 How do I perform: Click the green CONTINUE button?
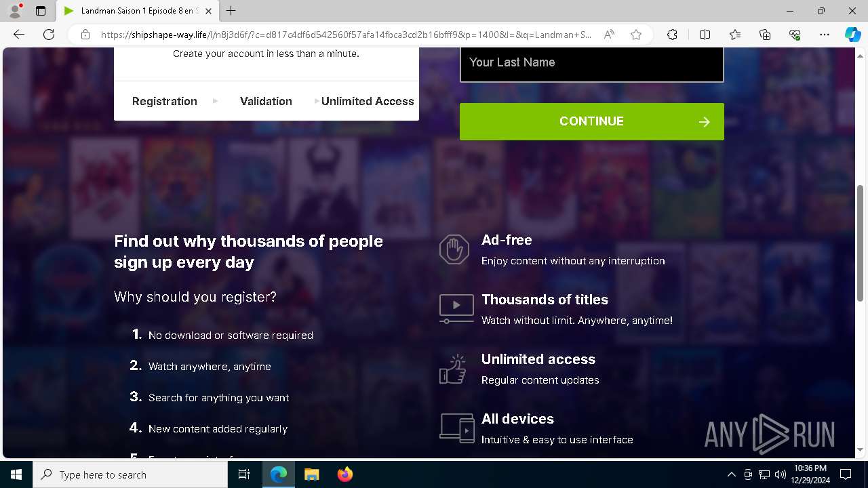[x=592, y=121]
